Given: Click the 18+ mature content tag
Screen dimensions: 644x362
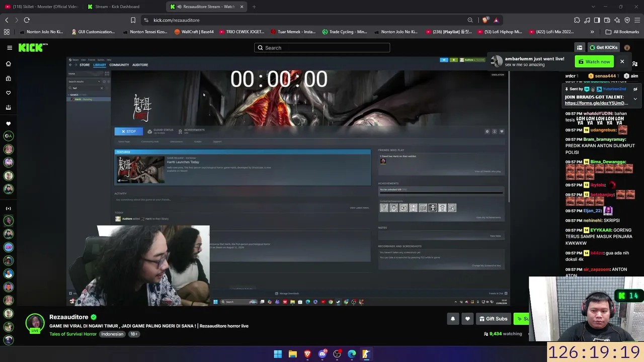Looking at the screenshot, I should click(134, 334).
